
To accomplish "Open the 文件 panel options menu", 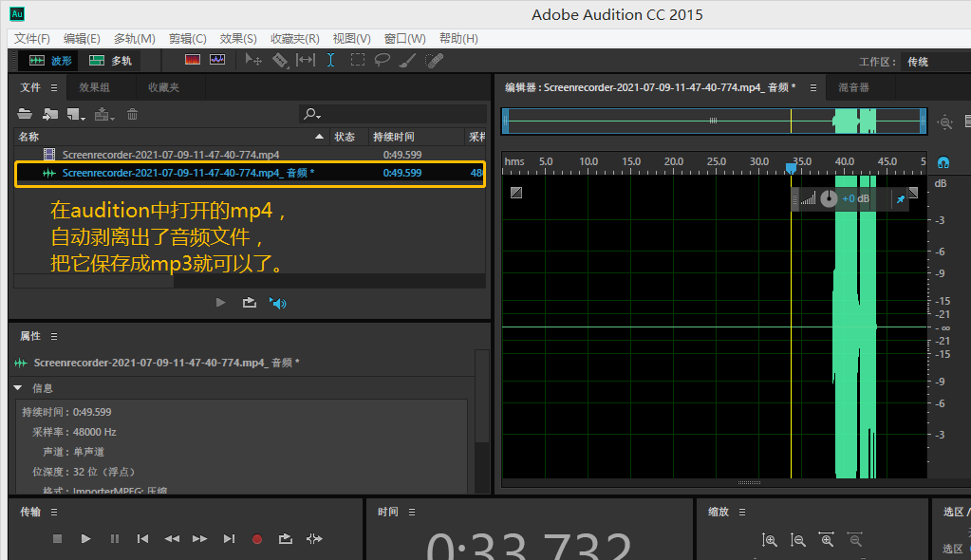I will coord(54,88).
